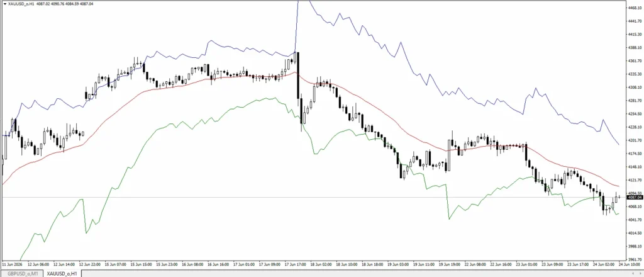Click the 23 Jun 17:00 time label
644x277 pixels.
(x=579, y=264)
